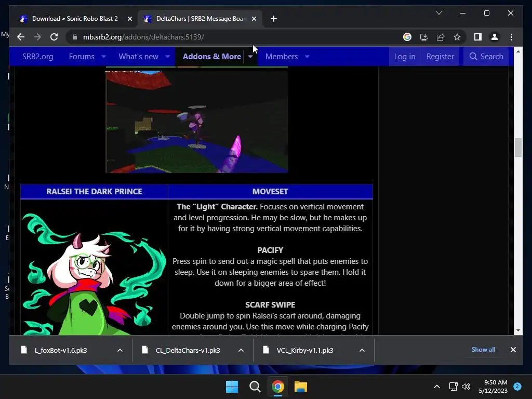Viewport: 532px width, 399px height.
Task: Open downloaded VCL_Kirby-v1.1.pk3 file
Action: tap(304, 350)
